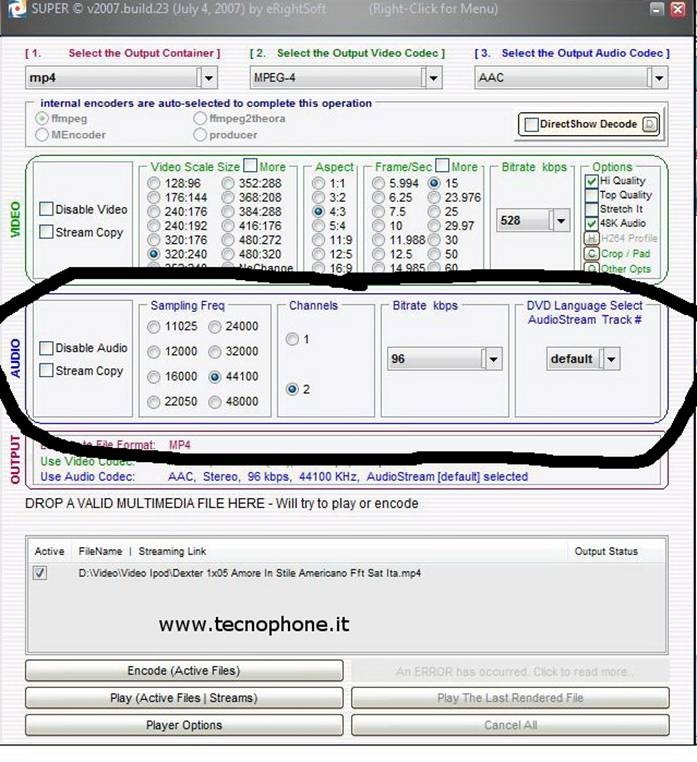Screen dimensions: 697x762
Task: Check Stream Copy in the Video section
Action: (x=46, y=232)
